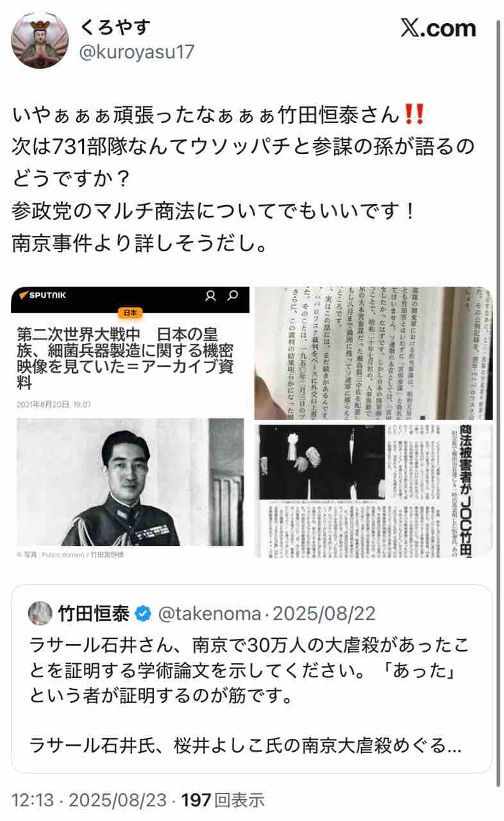Open the book page photo thumbnail
This screenshot has height=821, width=504.
[373, 353]
